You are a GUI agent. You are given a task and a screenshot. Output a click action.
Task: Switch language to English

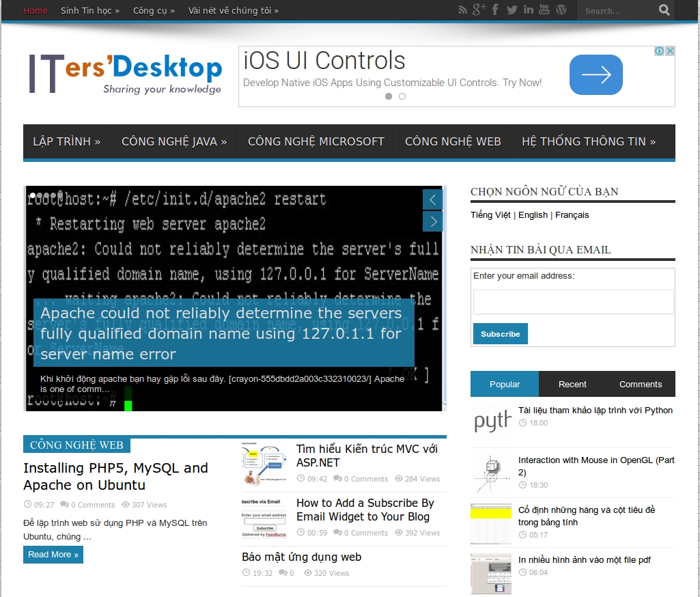(533, 215)
